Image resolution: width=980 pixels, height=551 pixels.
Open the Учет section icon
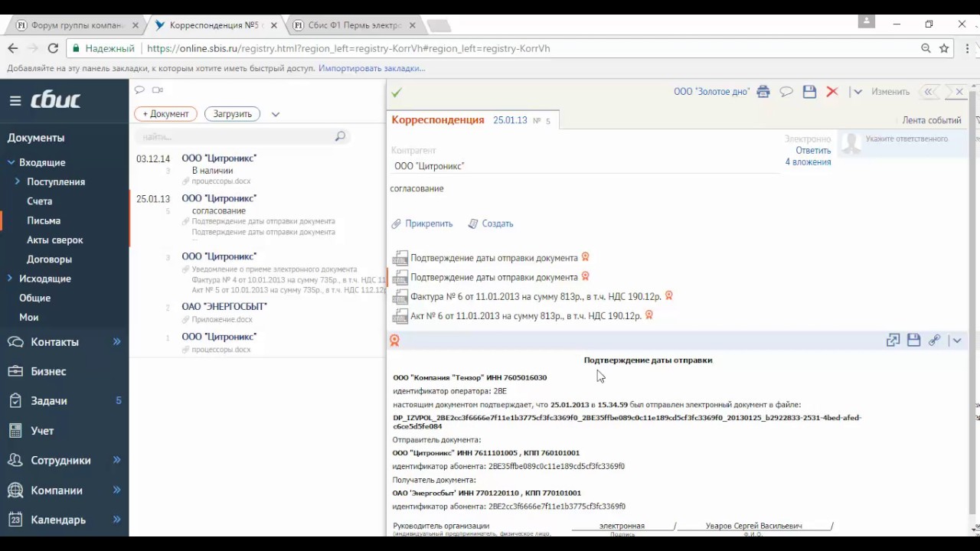tap(15, 431)
